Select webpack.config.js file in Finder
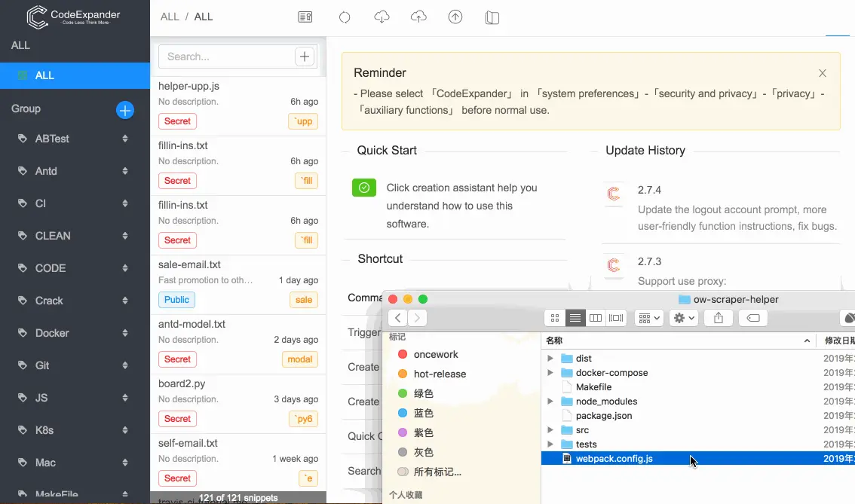The width and height of the screenshot is (855, 504). tap(698, 458)
